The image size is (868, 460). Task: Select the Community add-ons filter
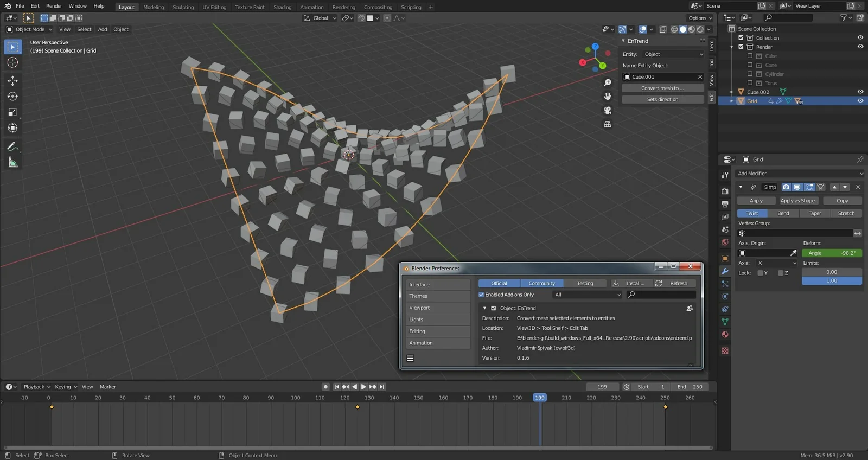(x=542, y=283)
